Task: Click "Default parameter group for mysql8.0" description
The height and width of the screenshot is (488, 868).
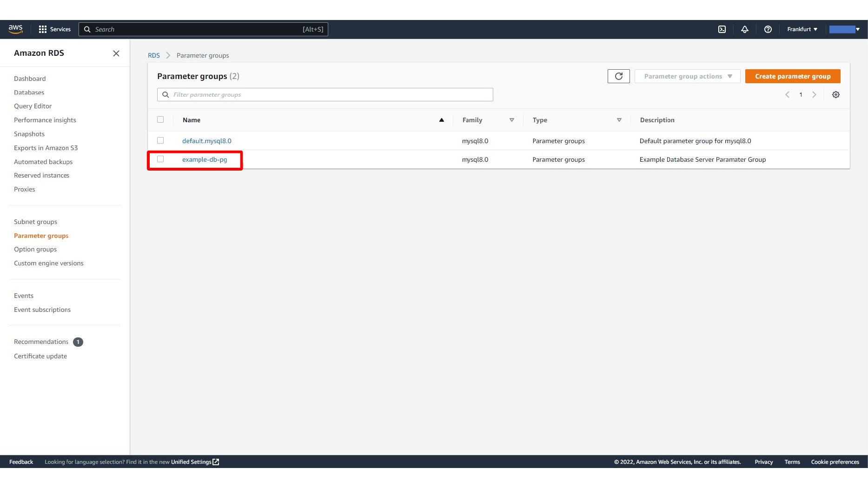Action: click(695, 141)
